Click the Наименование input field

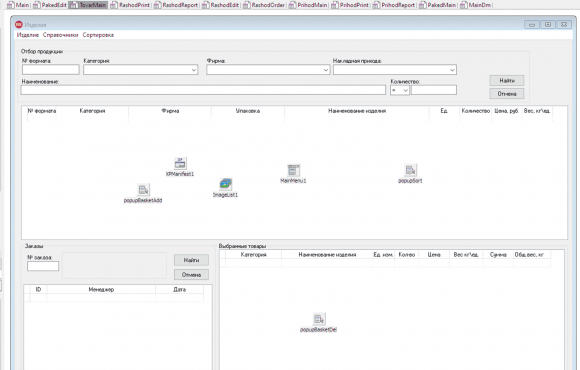click(x=203, y=90)
